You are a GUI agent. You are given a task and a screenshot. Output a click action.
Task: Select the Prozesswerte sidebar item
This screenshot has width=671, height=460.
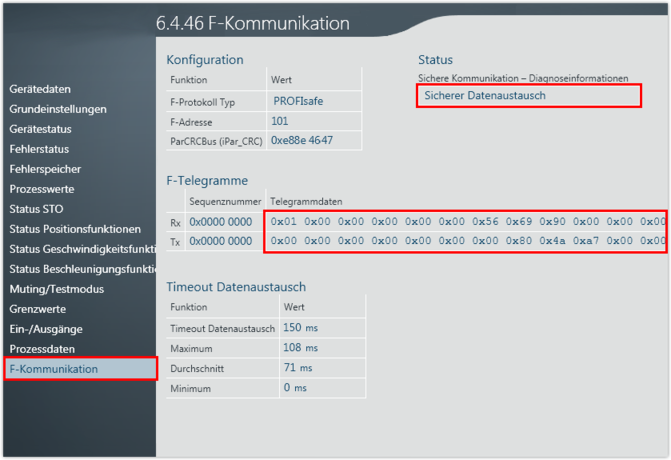click(x=42, y=189)
